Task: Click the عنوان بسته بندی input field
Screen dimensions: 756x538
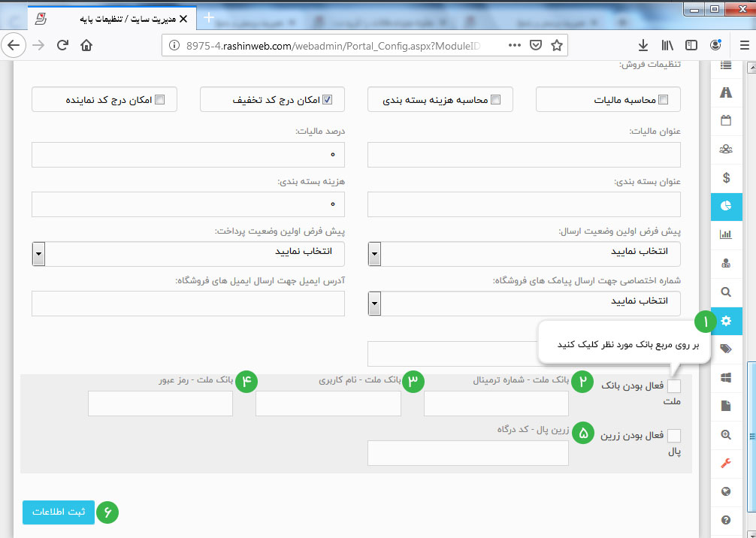Action: pos(524,204)
